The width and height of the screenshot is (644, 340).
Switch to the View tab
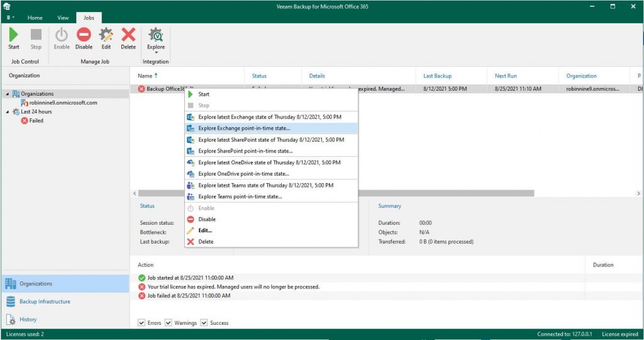coord(63,18)
